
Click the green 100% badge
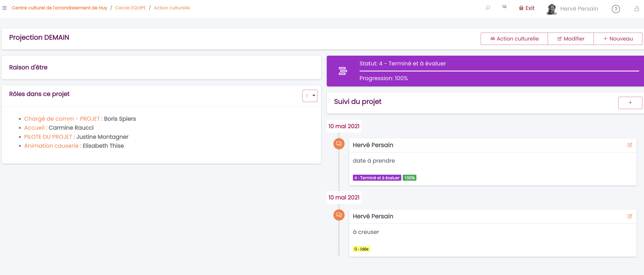pos(410,178)
